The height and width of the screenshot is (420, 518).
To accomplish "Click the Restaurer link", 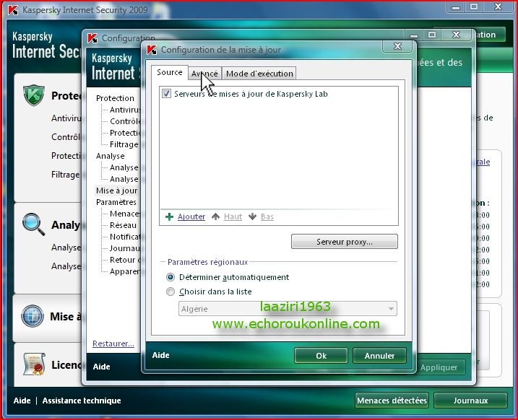I will click(x=113, y=344).
